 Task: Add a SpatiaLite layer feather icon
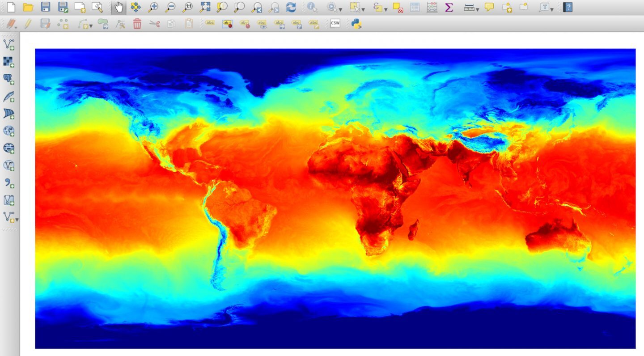9,96
